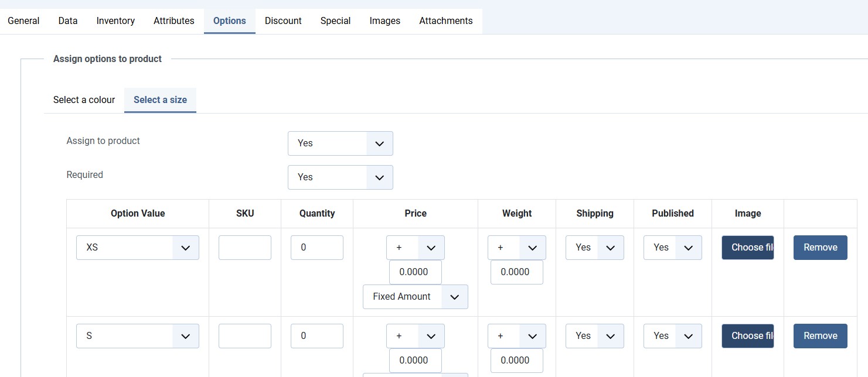Toggle Shipping dropdown for XS row
The width and height of the screenshot is (868, 377).
594,248
